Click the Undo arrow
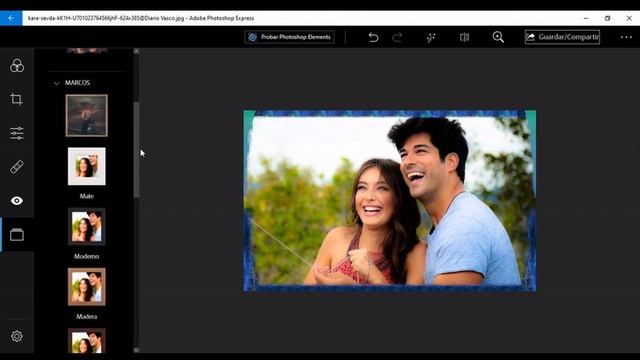The image size is (640, 360). click(373, 37)
